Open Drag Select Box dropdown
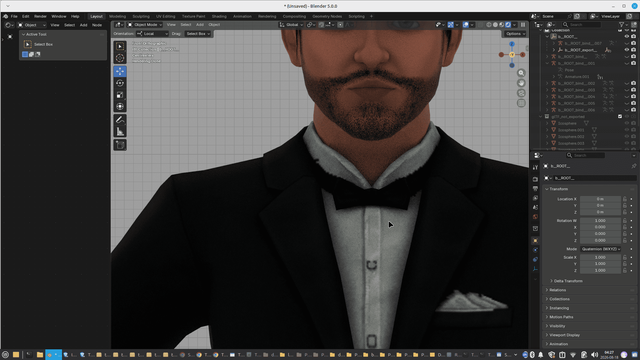Viewport: 640px width, 360px height. tap(198, 34)
